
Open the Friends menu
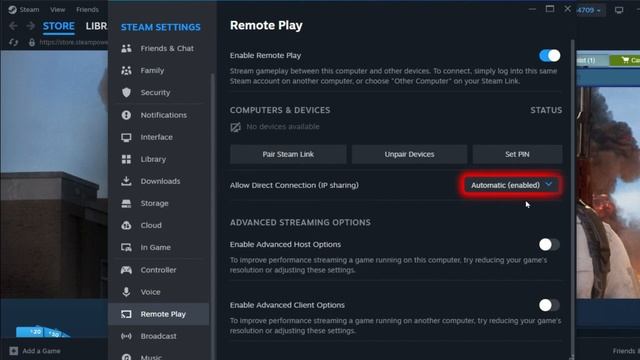pos(87,9)
